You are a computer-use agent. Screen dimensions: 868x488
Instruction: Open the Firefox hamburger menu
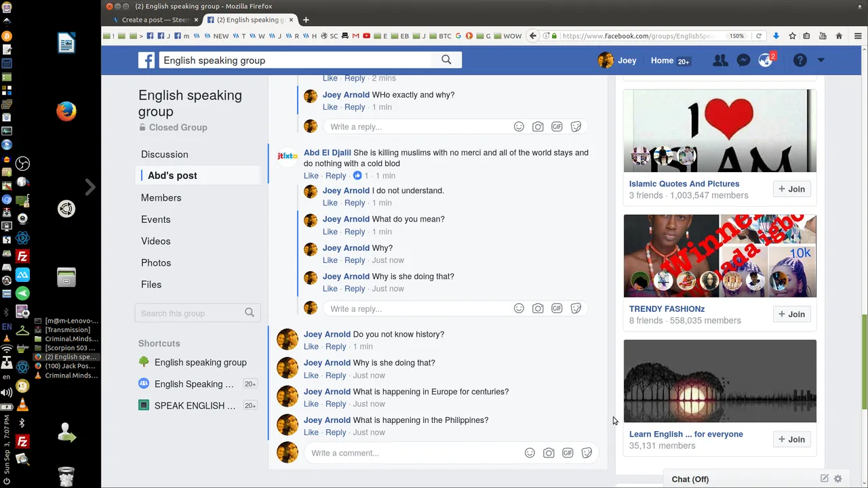click(x=859, y=36)
